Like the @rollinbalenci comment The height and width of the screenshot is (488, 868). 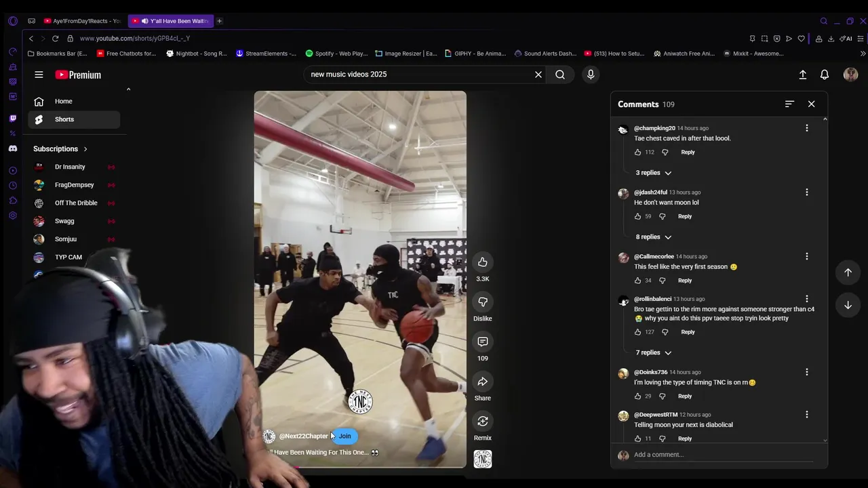coord(638,332)
